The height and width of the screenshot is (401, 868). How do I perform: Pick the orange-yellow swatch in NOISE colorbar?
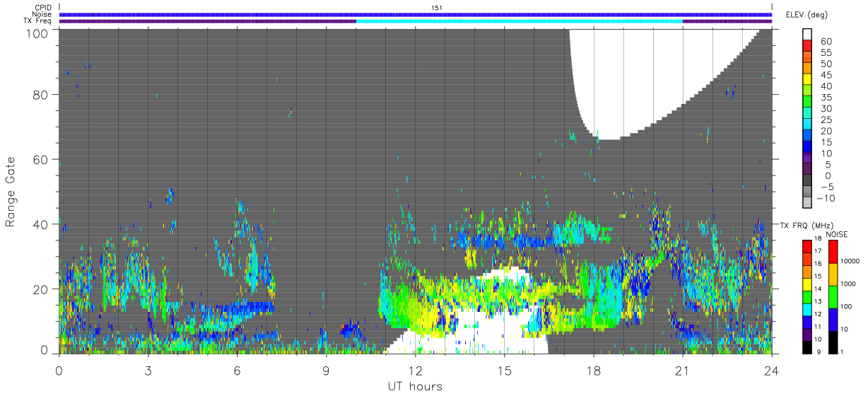pyautogui.click(x=833, y=274)
